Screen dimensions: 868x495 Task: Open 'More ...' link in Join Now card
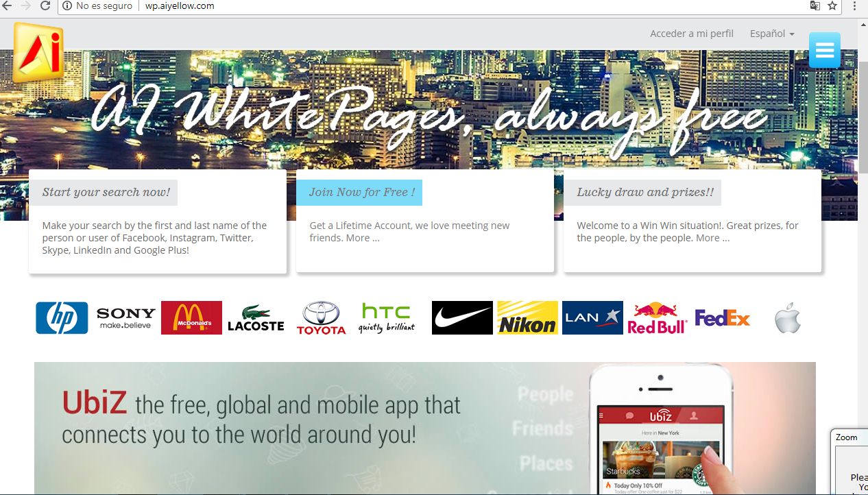coord(363,238)
